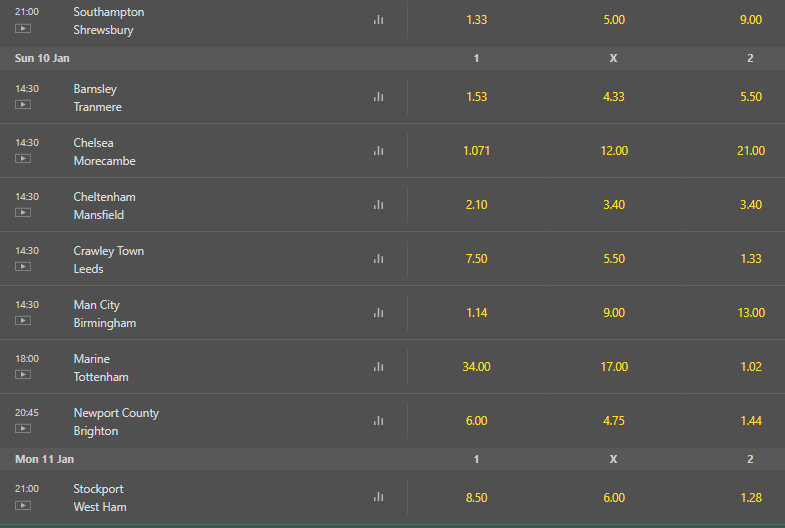This screenshot has height=528, width=785.
Task: Click live stream icon under Barnsley 14:30
Action: [23, 105]
